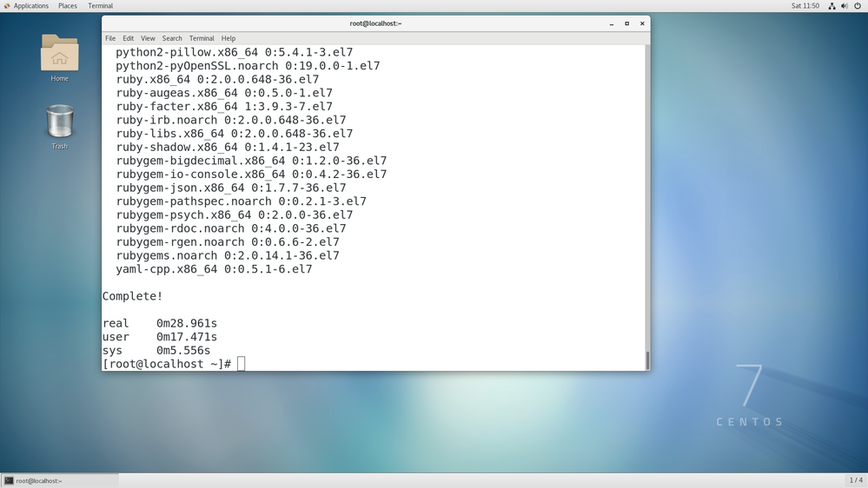Screen dimensions: 868x488
Task: Open the File menu
Action: 110,38
